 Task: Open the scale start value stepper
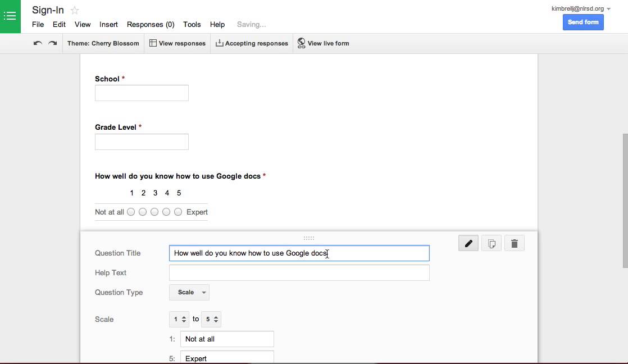179,319
